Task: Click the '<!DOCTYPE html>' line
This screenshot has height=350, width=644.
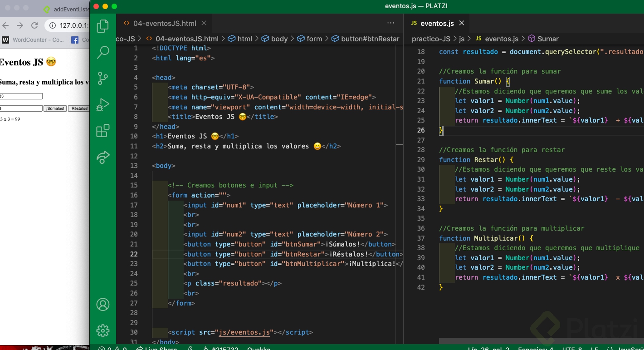Action: (x=181, y=48)
